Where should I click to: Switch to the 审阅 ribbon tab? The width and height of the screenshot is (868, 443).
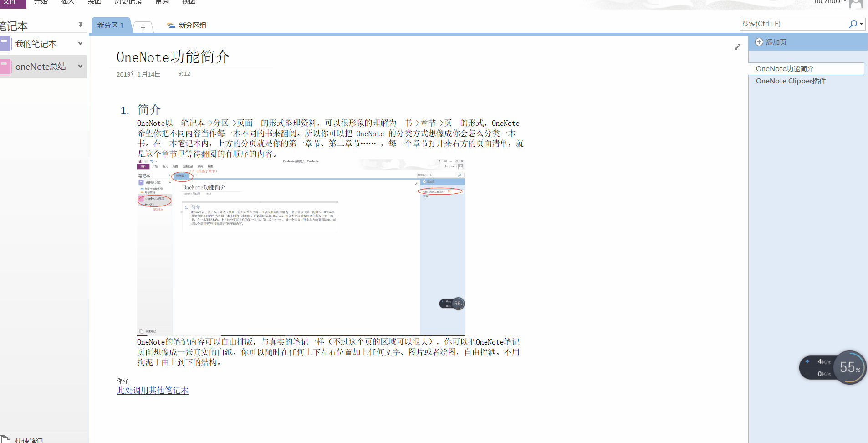pos(162,2)
